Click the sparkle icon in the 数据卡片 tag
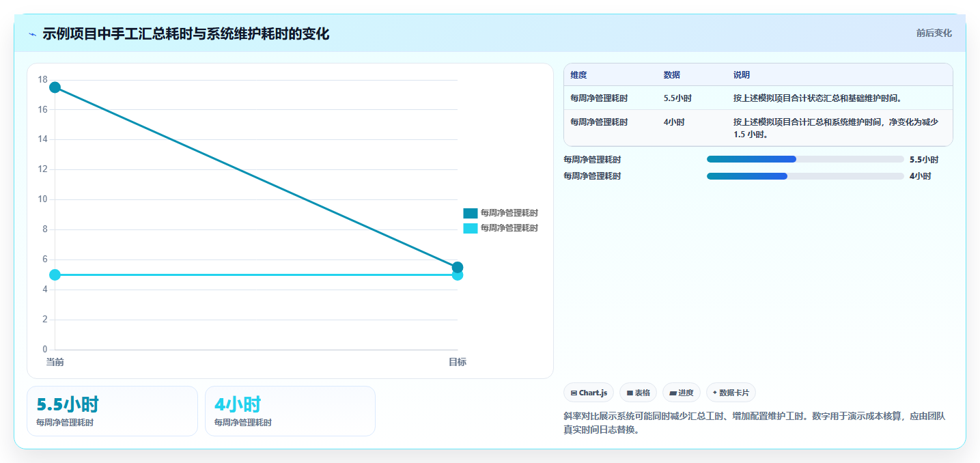 click(714, 393)
